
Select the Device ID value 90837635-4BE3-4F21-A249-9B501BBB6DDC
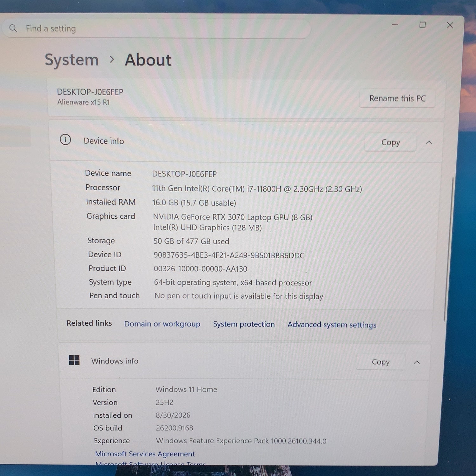pos(229,255)
